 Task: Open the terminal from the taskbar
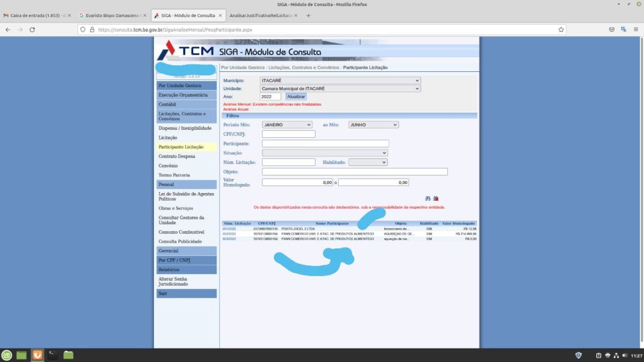click(x=53, y=355)
